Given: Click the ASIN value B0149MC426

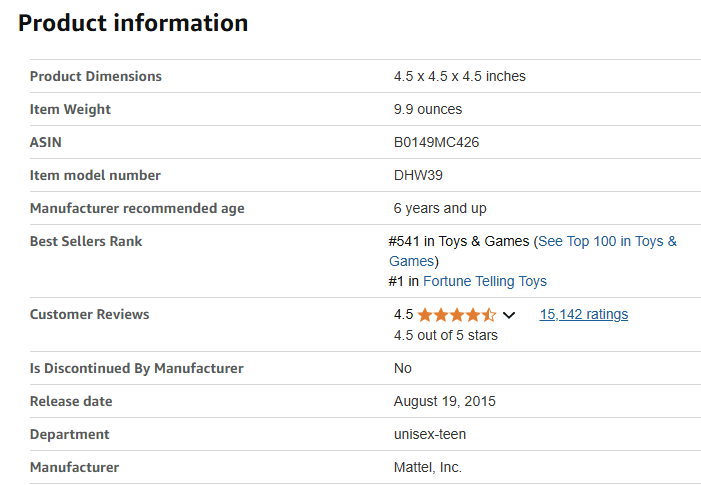Looking at the screenshot, I should tap(436, 142).
